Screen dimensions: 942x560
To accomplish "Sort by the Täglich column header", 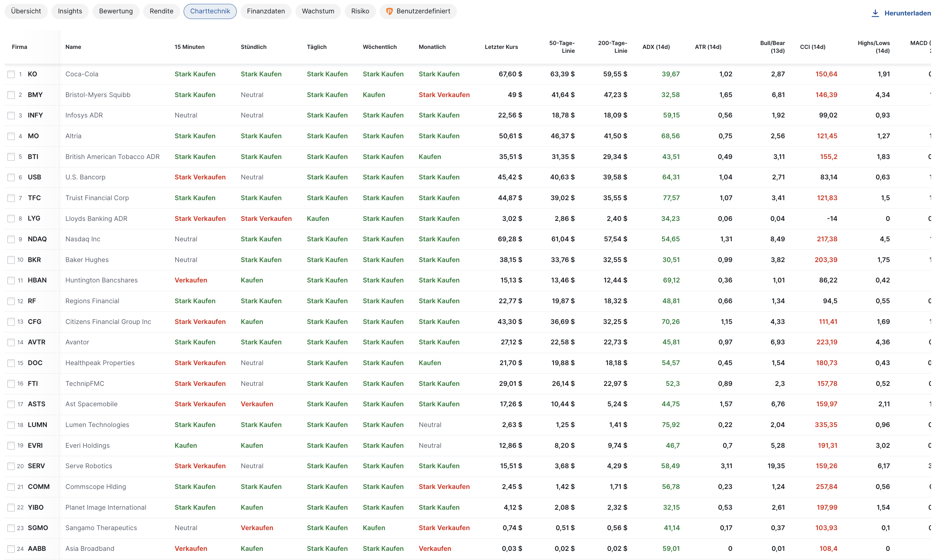I will [x=317, y=47].
